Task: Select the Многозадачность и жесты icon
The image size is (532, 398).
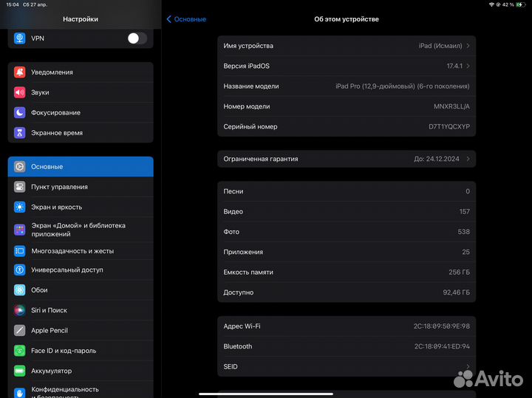Action: pyautogui.click(x=20, y=251)
